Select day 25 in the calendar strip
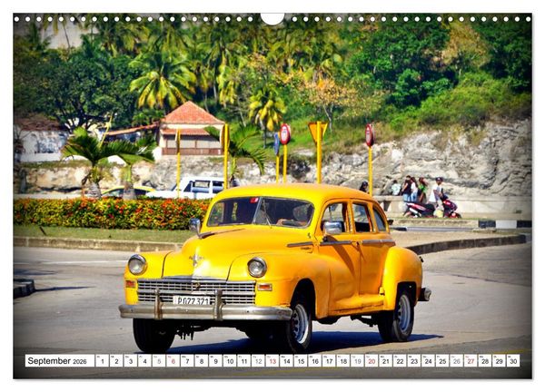 point(442,361)
